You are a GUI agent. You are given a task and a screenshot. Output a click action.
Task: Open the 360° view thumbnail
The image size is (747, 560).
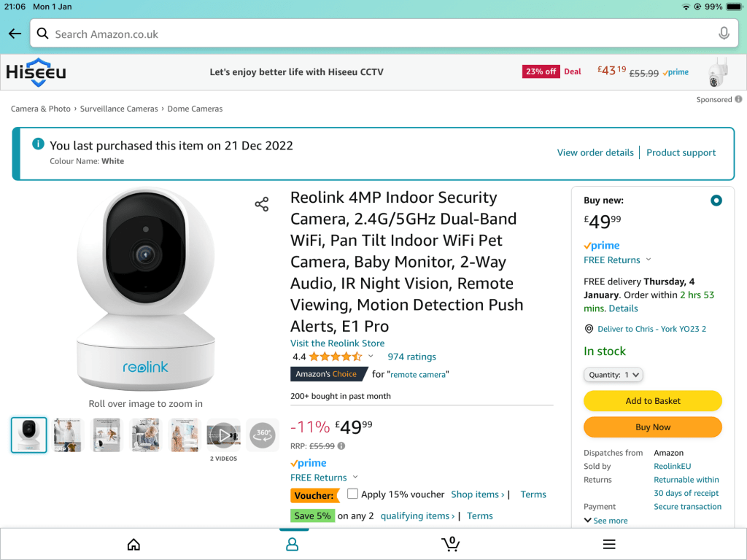[x=263, y=435]
